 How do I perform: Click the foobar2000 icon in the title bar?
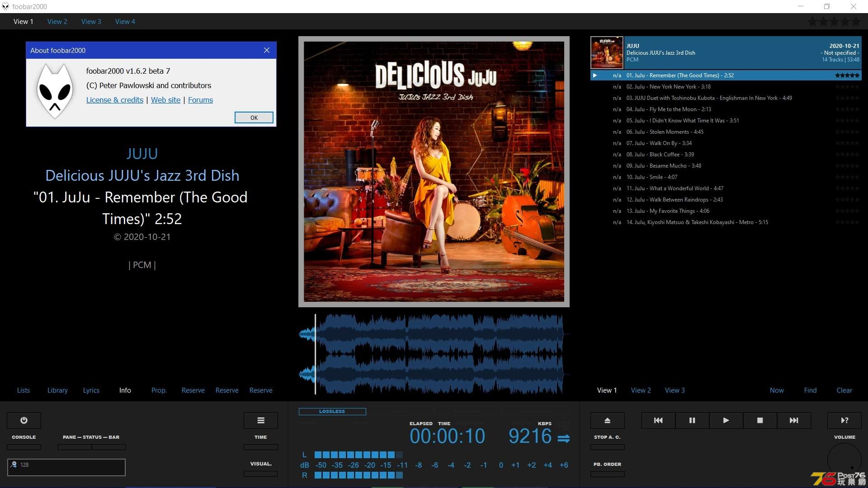point(5,6)
